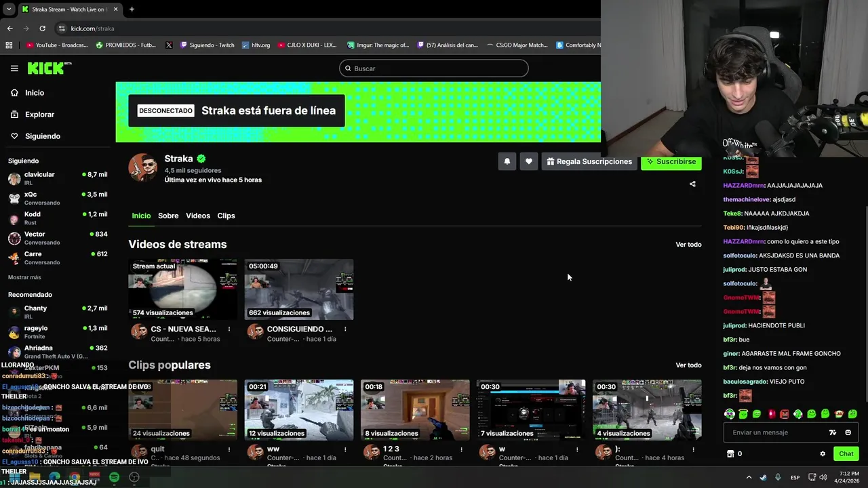Insert the headphones green emote

[730, 413]
